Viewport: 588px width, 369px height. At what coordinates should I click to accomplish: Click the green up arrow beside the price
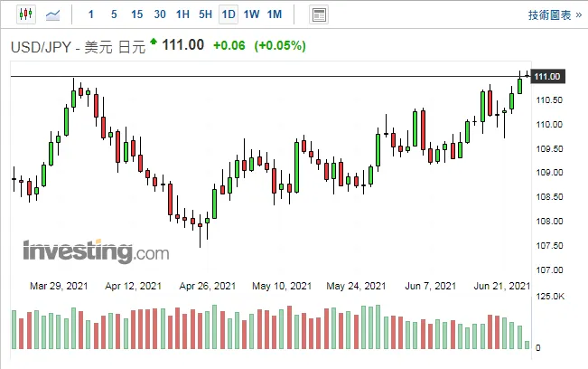[x=154, y=42]
